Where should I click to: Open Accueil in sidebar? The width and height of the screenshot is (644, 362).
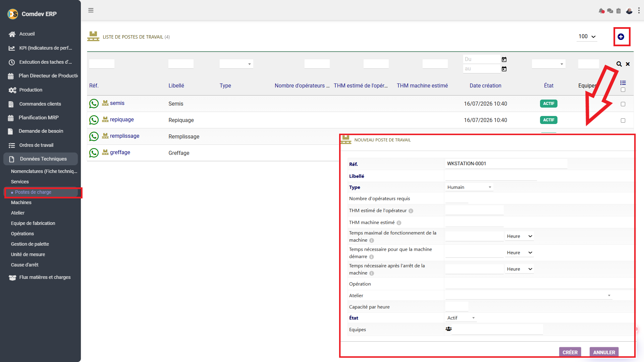click(27, 34)
